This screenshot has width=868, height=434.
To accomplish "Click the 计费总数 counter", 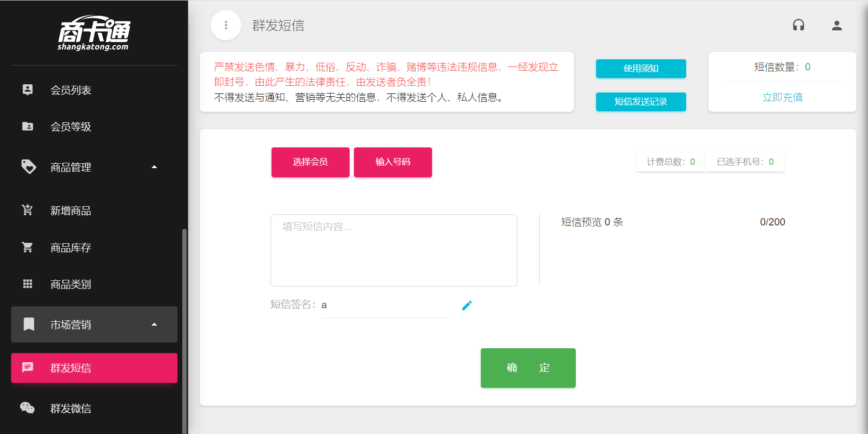I will [x=671, y=162].
